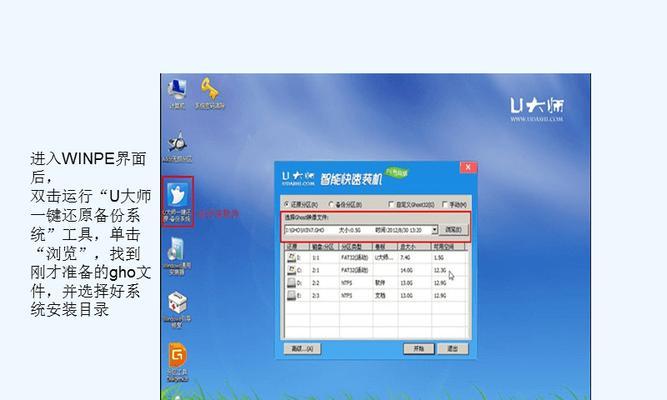667x400 pixels.
Task: Click the 退出 exit button
Action: click(x=453, y=349)
